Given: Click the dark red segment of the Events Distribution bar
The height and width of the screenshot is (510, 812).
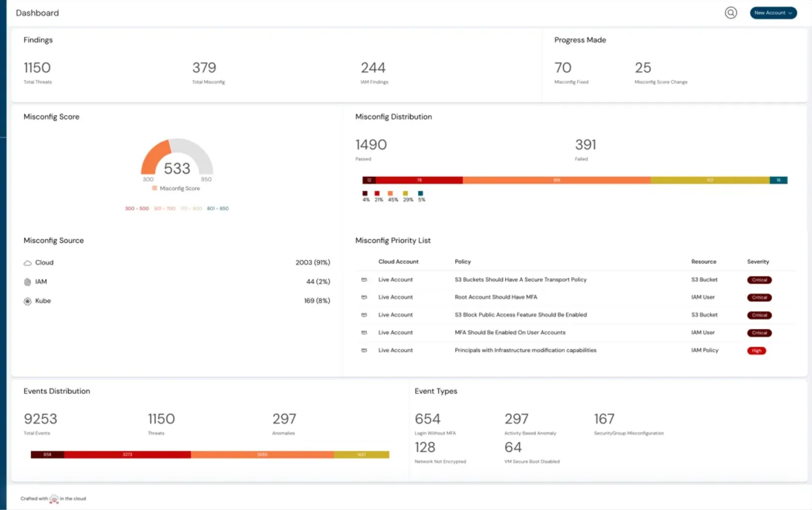Looking at the screenshot, I should [x=47, y=454].
